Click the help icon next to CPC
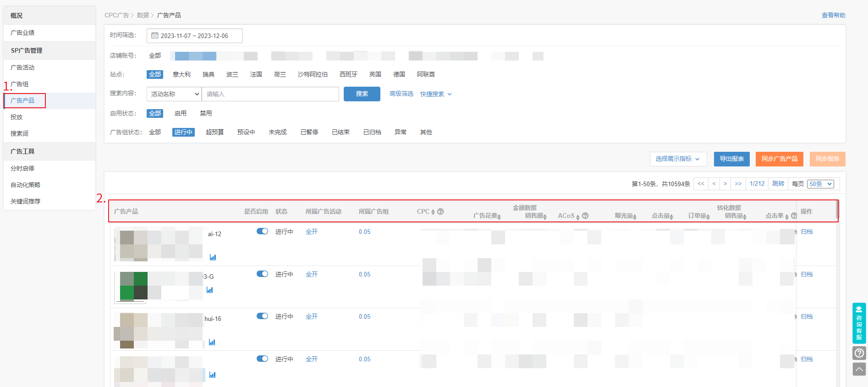Image resolution: width=868 pixels, height=387 pixels. click(440, 212)
